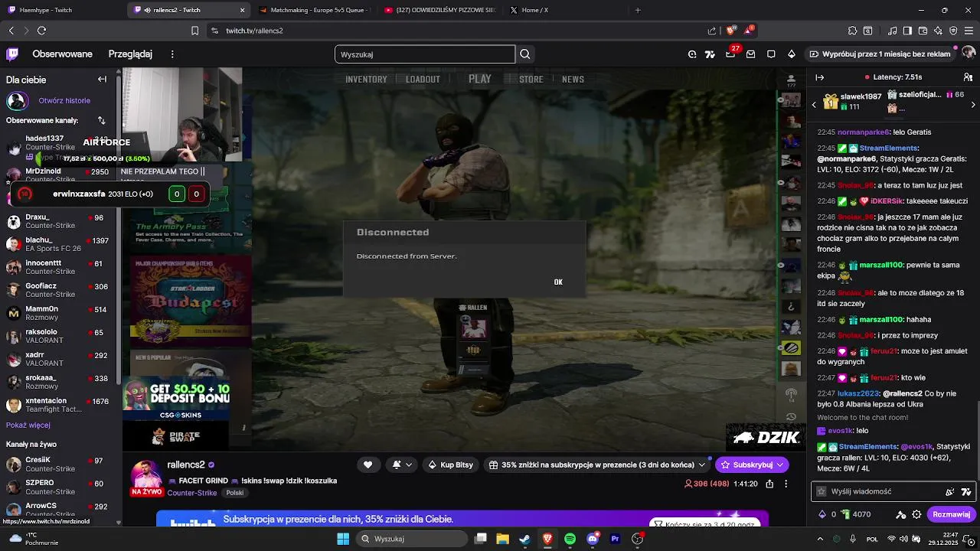Show previous gift leaderboard entry arrow
The width and height of the screenshot is (980, 551).
point(814,104)
